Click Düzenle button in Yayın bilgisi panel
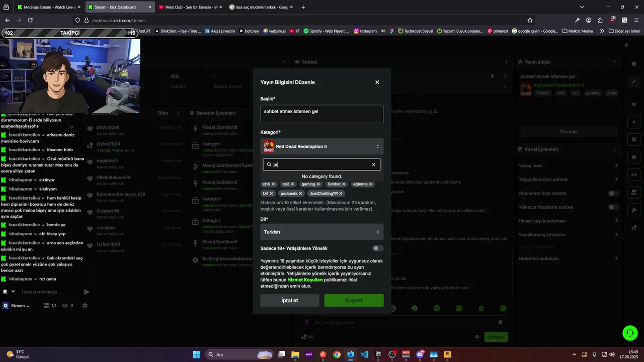This screenshot has width=644, height=362. tap(569, 132)
